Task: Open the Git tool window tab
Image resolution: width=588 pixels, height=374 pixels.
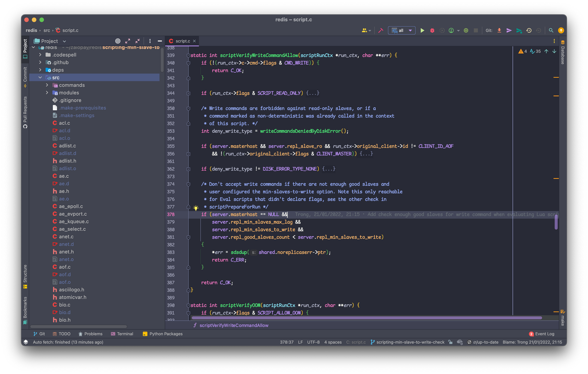Action: tap(39, 334)
